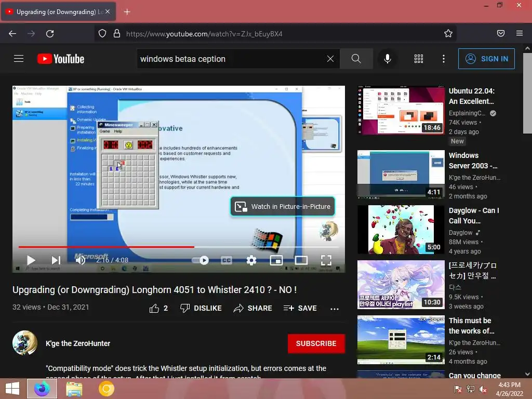Open more actions ellipsis below video

335,309
